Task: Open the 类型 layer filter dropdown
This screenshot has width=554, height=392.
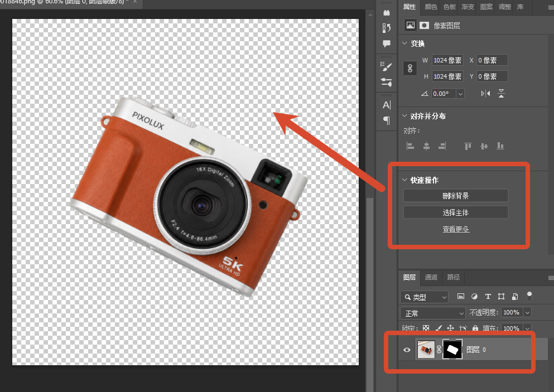Action: [x=425, y=297]
